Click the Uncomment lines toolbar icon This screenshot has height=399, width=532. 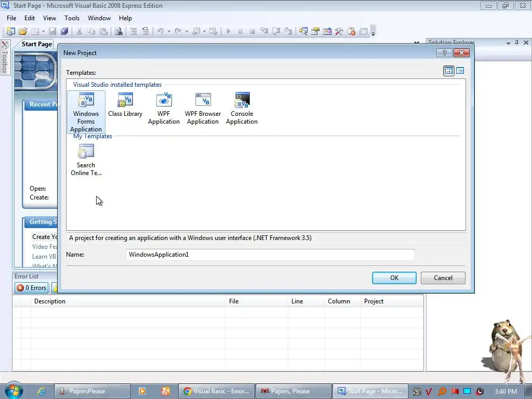pyautogui.click(x=145, y=31)
